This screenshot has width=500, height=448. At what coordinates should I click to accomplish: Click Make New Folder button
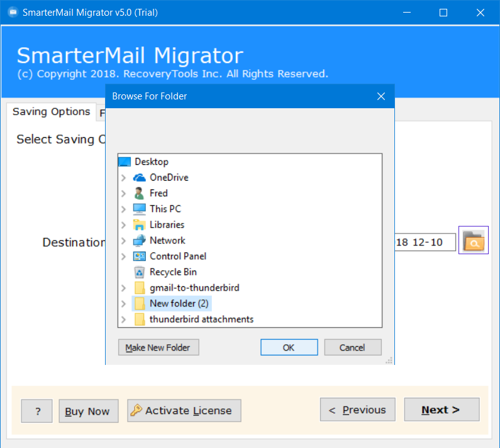(x=158, y=347)
